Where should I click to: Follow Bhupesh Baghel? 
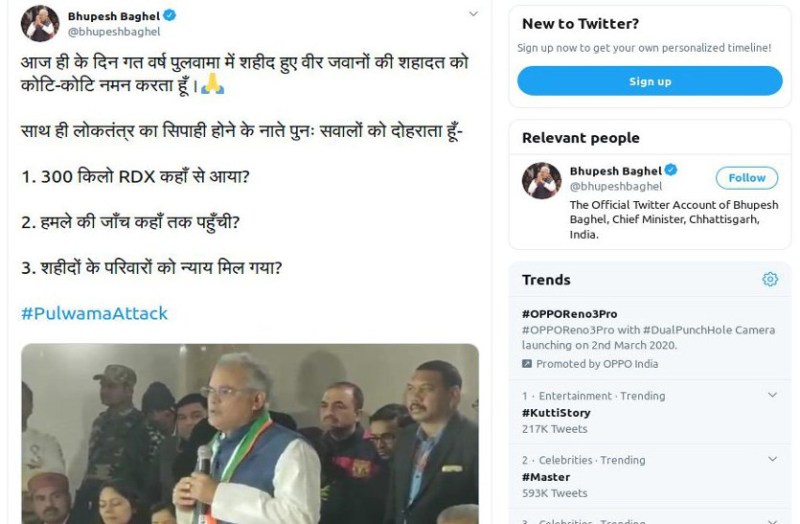(x=746, y=178)
